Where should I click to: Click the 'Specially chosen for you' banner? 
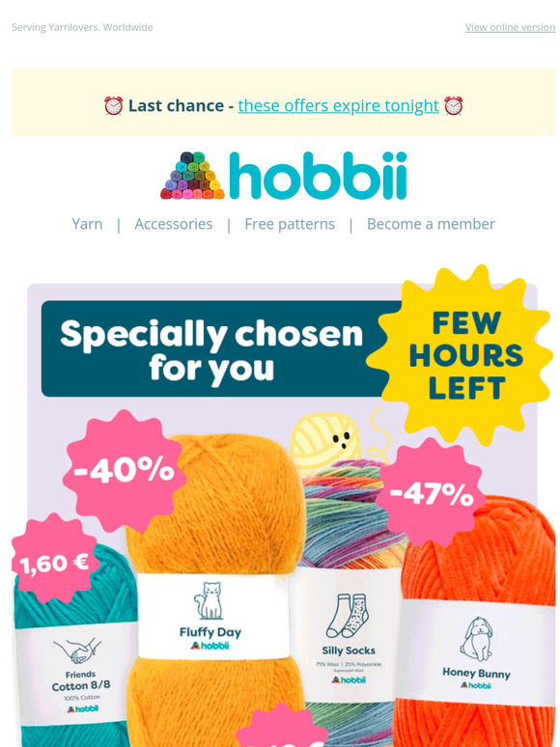(x=213, y=348)
